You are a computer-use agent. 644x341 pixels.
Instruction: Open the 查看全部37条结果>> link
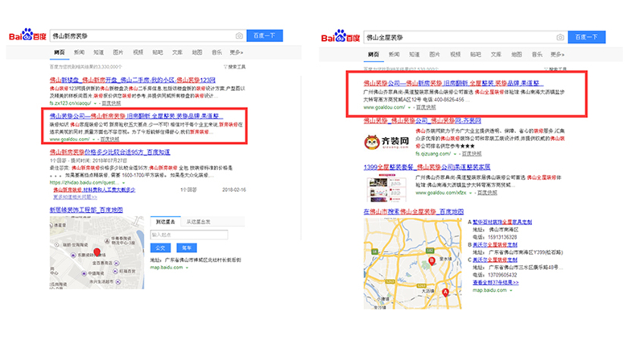496,283
